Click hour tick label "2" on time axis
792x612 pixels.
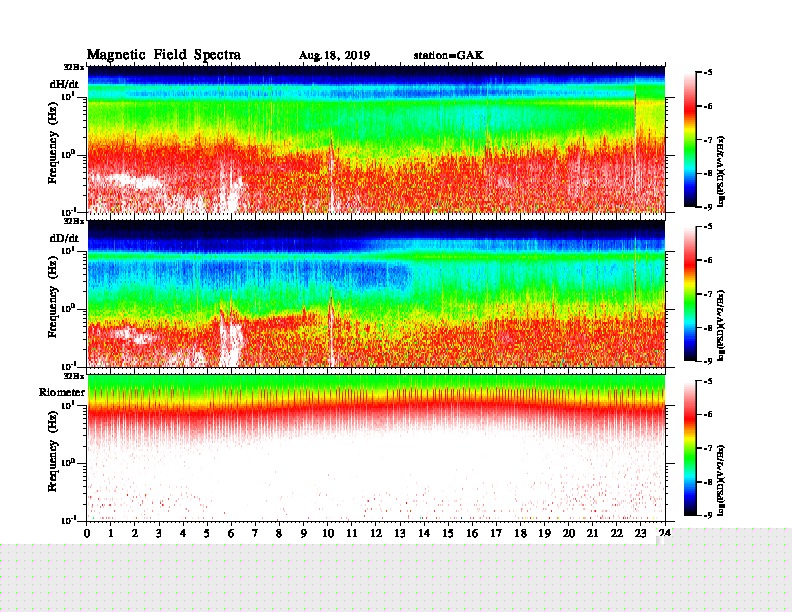135,533
